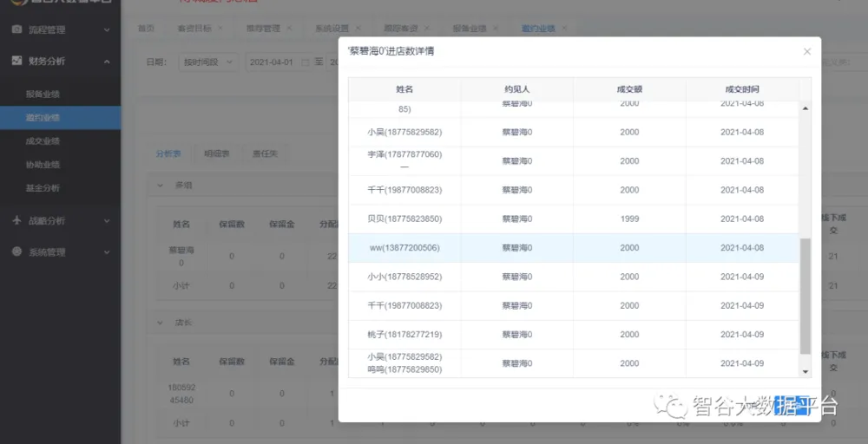Close the 客资目标 tab with its X
Image resolution: width=868 pixels, height=444 pixels.
pyautogui.click(x=220, y=29)
